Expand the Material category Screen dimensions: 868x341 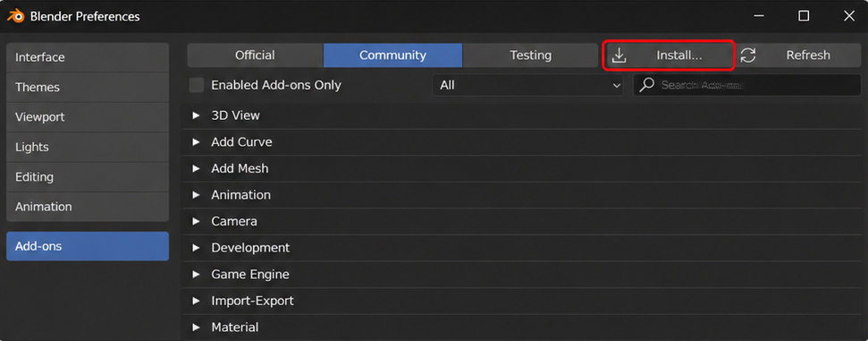click(196, 328)
